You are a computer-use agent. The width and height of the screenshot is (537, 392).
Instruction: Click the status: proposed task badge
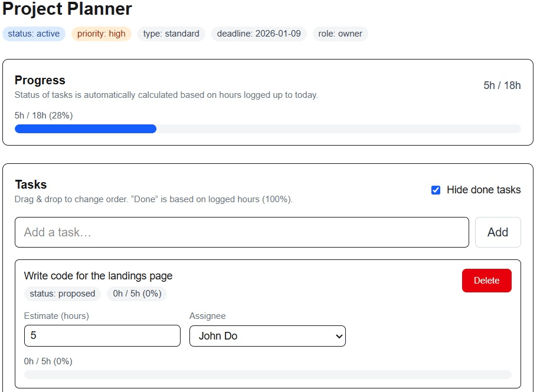63,294
